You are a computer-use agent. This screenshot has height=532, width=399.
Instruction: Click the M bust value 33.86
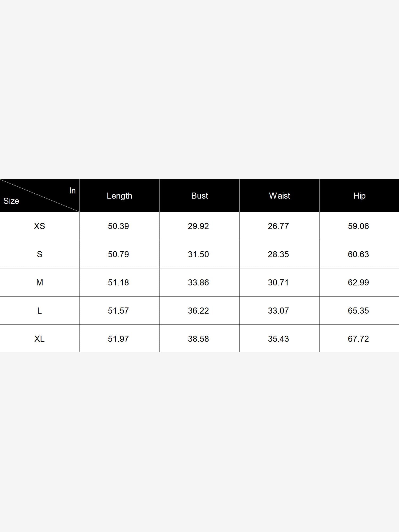[198, 282]
